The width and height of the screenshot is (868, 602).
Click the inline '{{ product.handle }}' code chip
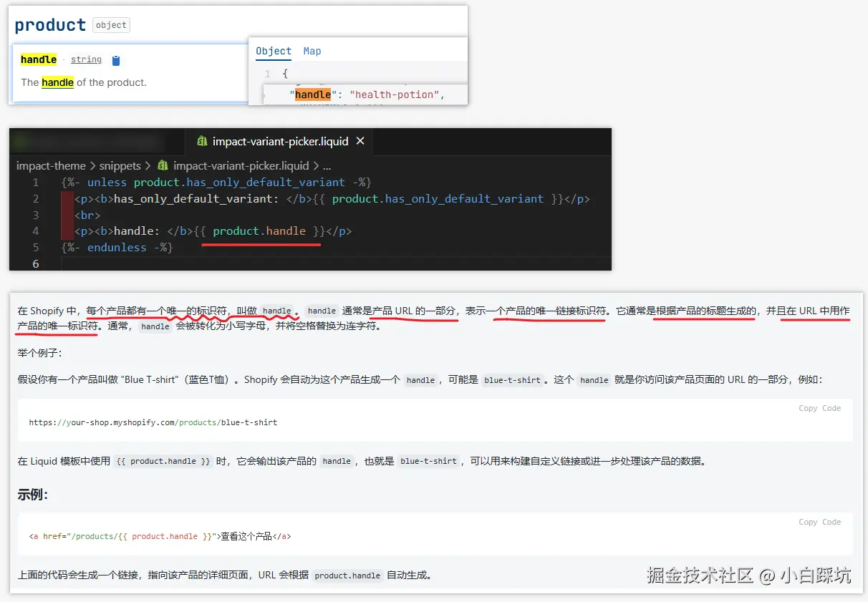163,461
